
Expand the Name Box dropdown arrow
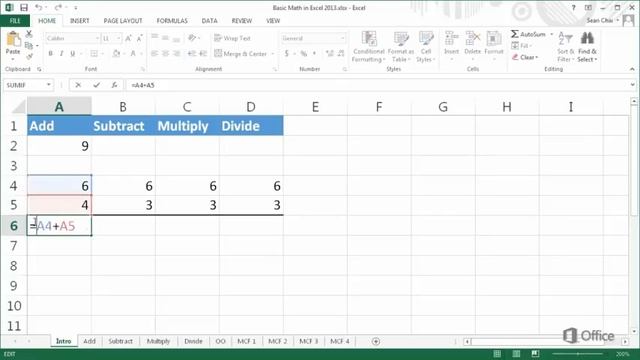point(49,85)
